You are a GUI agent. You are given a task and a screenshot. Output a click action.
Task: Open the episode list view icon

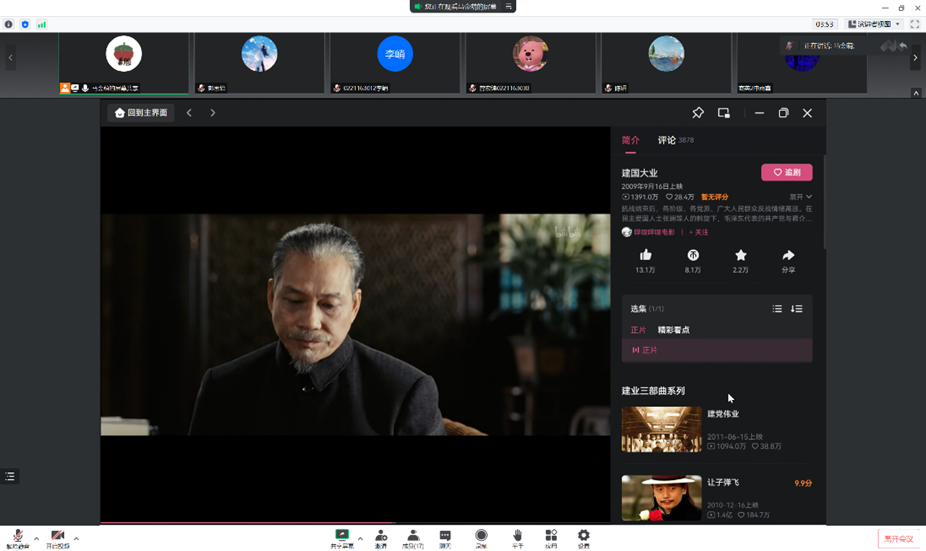click(x=777, y=309)
